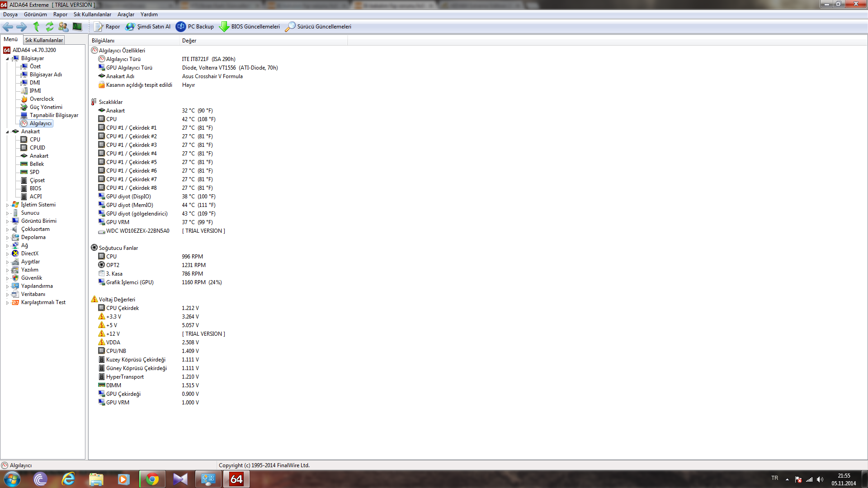Click the Değer column header

click(x=189, y=41)
